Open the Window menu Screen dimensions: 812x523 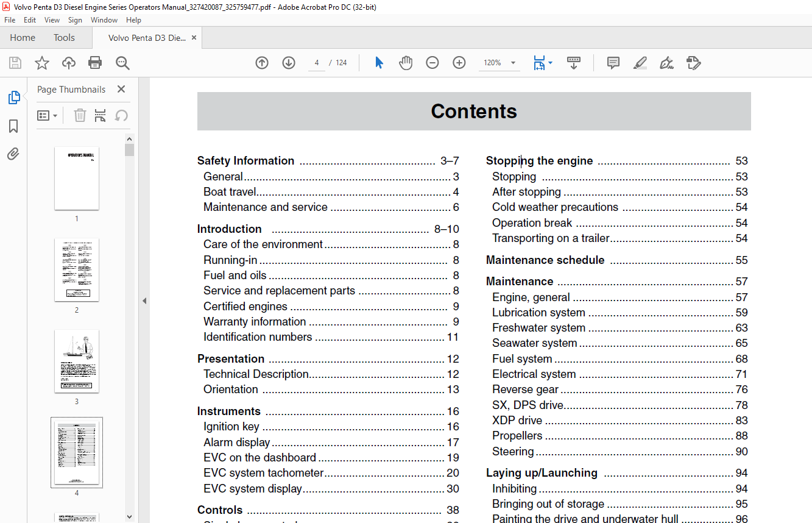pos(104,20)
